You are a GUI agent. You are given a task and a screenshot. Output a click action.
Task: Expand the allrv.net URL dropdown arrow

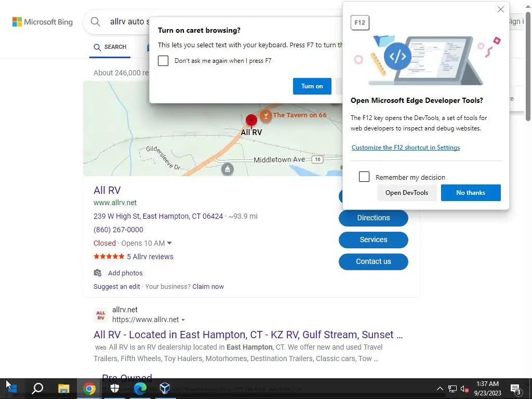point(183,320)
